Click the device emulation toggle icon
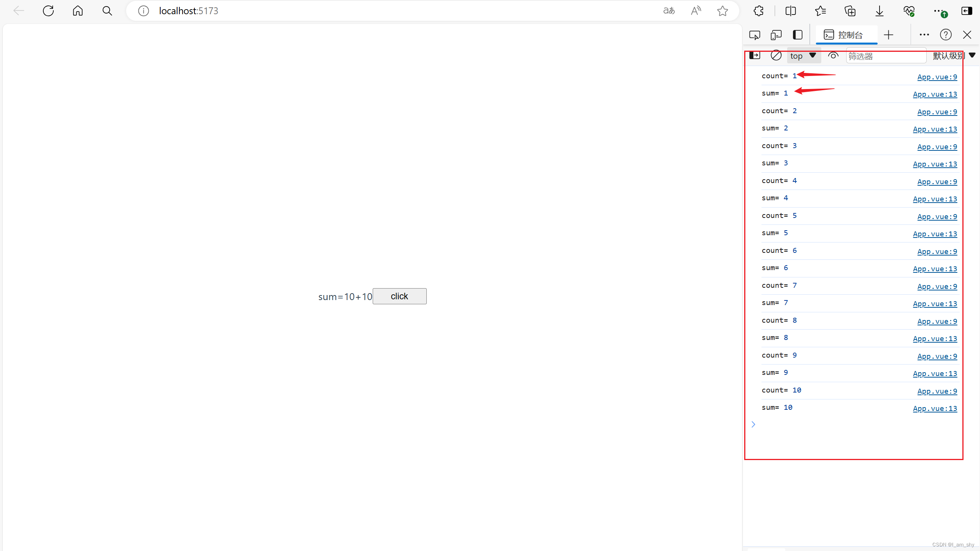The width and height of the screenshot is (980, 551). (776, 35)
